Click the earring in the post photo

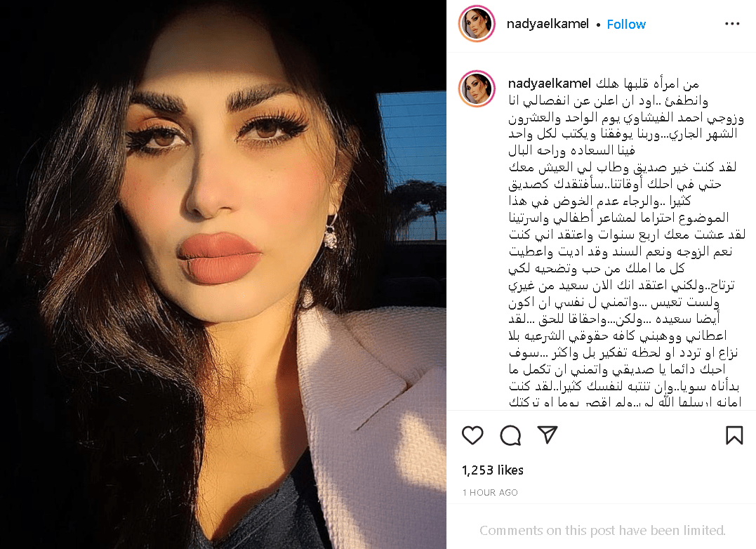[330, 232]
